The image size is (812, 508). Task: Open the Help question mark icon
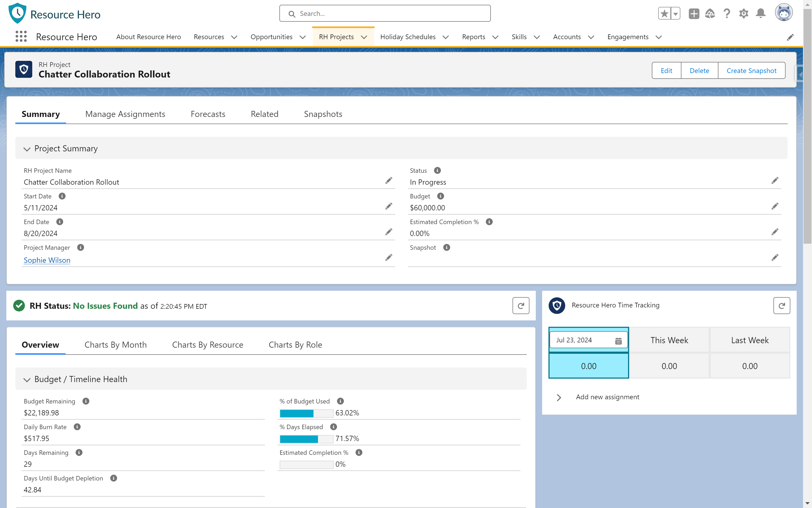[727, 13]
